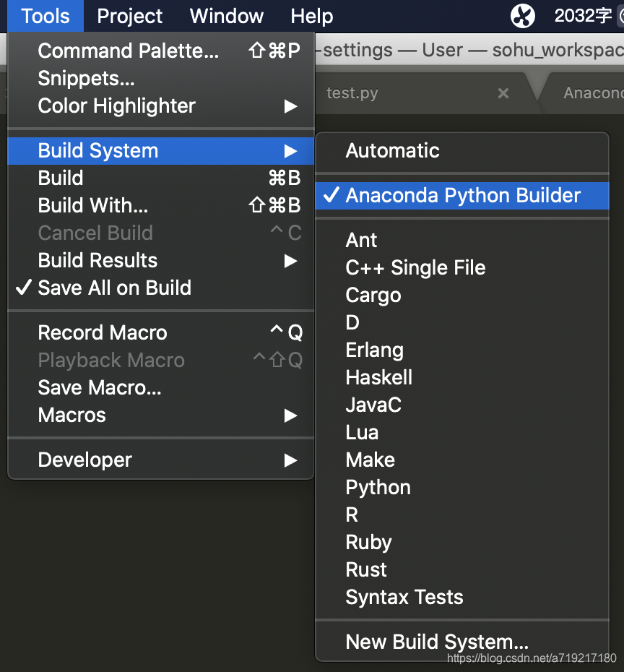Close the test.py tab
Image resolution: width=624 pixels, height=672 pixels.
point(503,93)
